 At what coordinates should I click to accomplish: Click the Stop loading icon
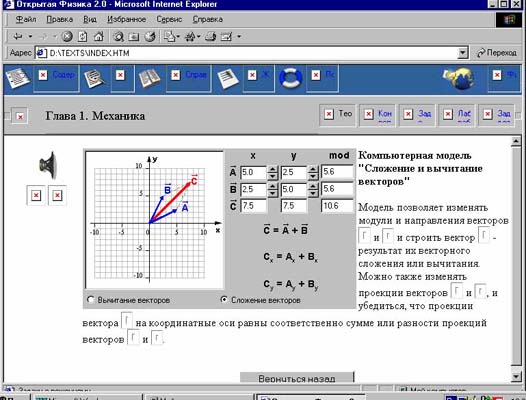(x=67, y=36)
